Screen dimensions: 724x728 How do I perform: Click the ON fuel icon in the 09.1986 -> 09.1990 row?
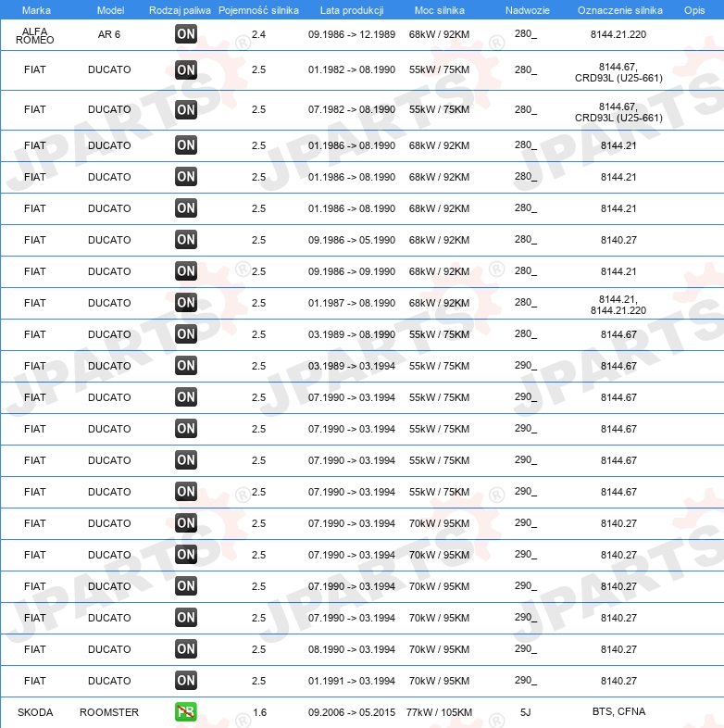186,271
